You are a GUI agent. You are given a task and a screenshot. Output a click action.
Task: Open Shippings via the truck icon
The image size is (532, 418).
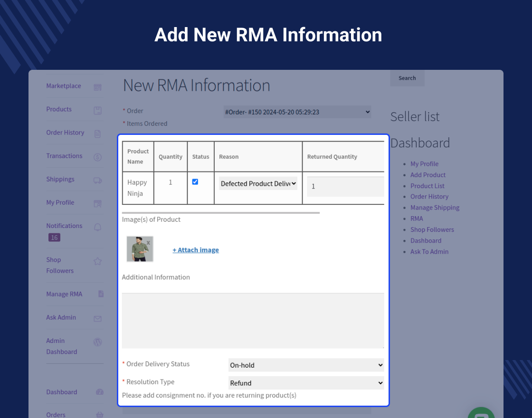point(97,180)
